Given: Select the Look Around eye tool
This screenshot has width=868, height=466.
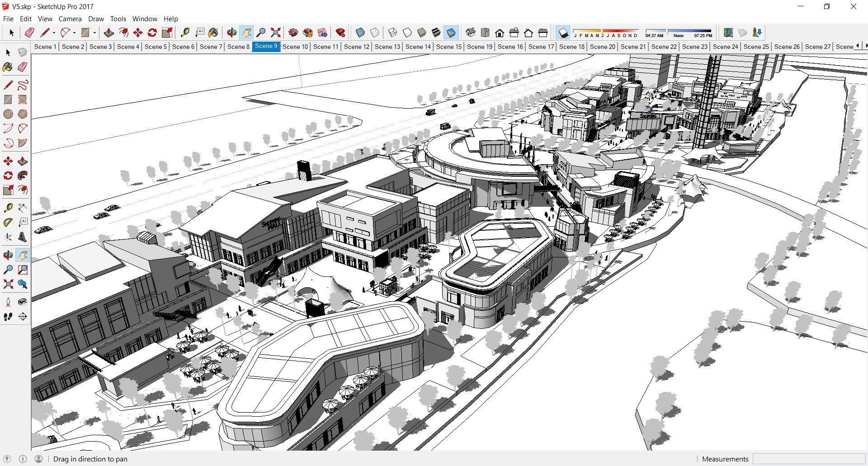Looking at the screenshot, I should pos(23,302).
